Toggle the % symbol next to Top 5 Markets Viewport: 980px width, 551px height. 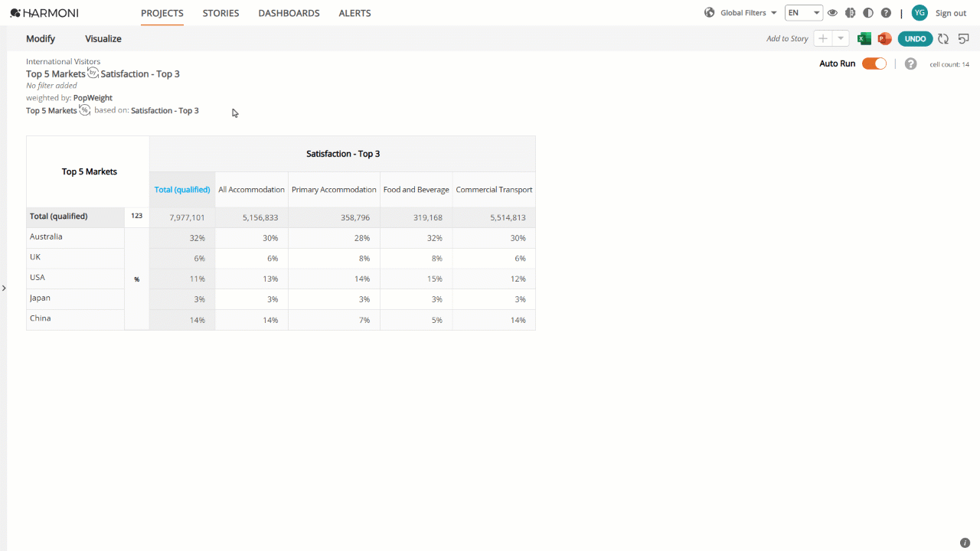[84, 110]
